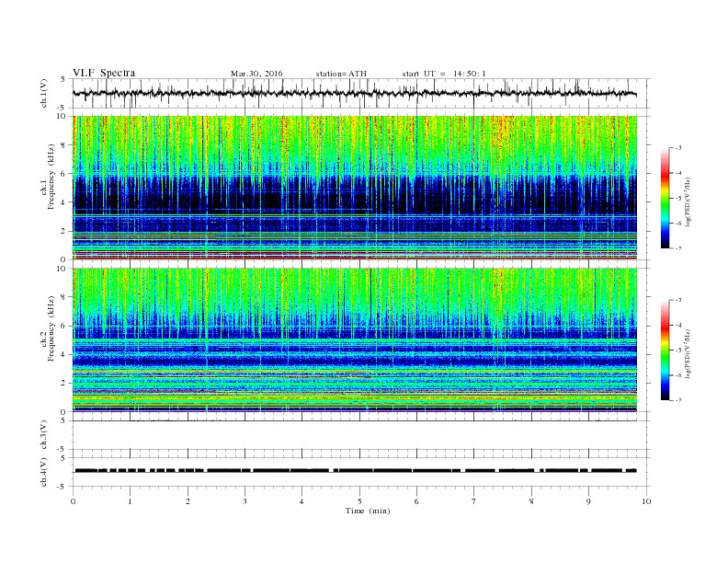The width and height of the screenshot is (728, 563).
Task: Click the time axis tick label '0'
Action: pos(73,501)
